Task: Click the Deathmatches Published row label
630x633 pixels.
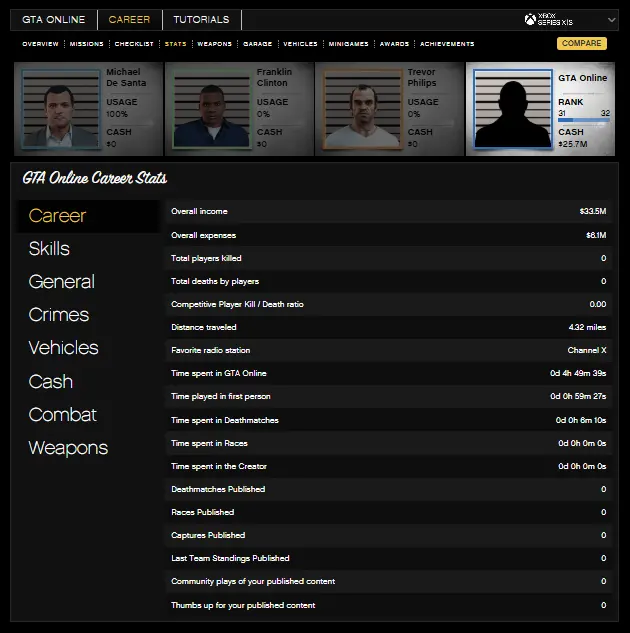Action: point(218,489)
